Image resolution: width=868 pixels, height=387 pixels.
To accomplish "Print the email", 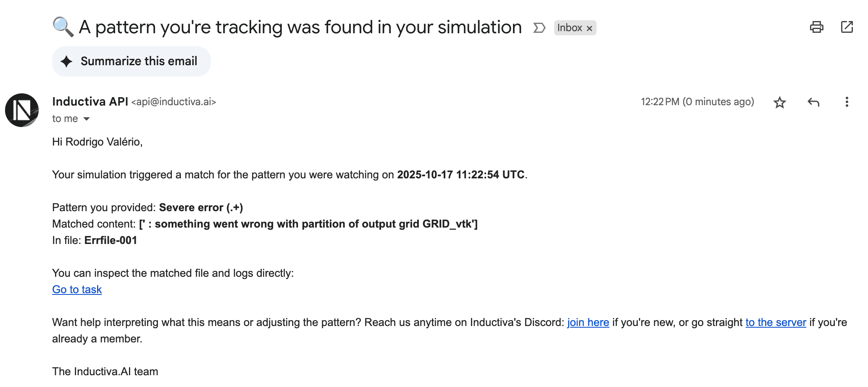I will [816, 27].
